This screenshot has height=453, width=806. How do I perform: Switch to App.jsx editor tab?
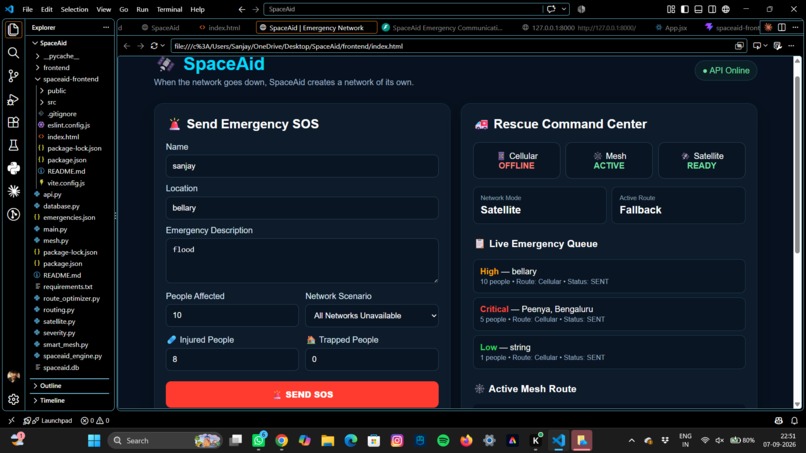672,28
